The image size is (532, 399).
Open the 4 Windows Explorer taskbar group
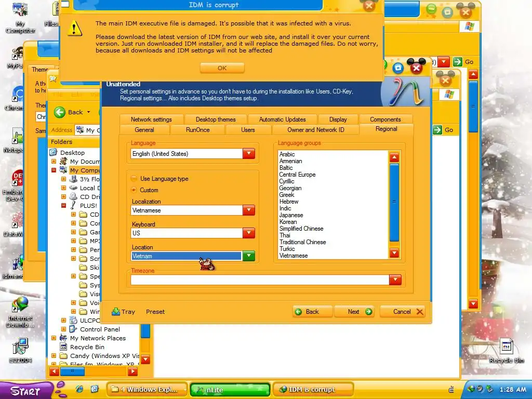click(147, 390)
